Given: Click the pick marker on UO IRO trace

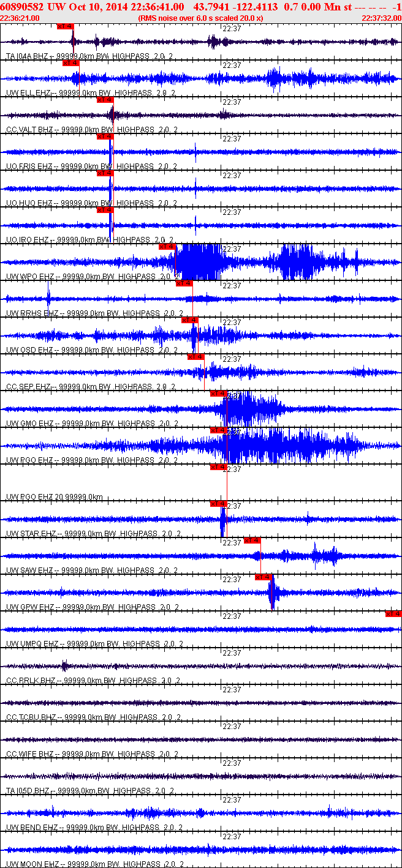Looking at the screenshot, I should tap(105, 210).
